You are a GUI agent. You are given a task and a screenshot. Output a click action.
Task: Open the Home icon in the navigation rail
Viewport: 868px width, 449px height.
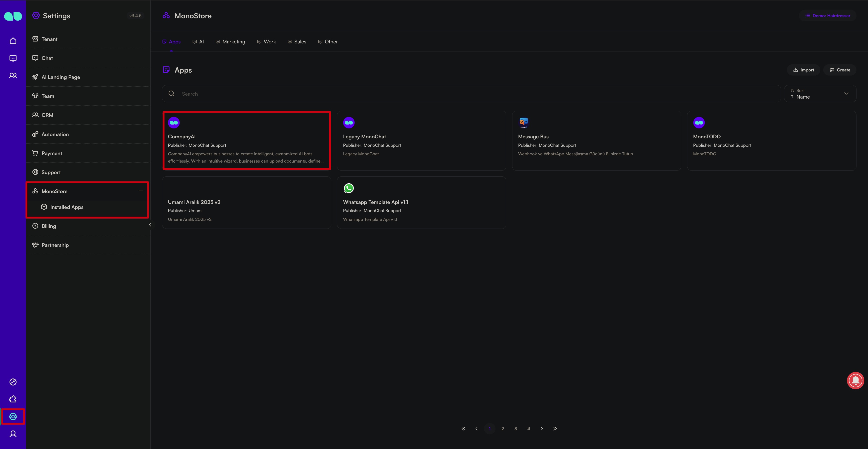13,40
